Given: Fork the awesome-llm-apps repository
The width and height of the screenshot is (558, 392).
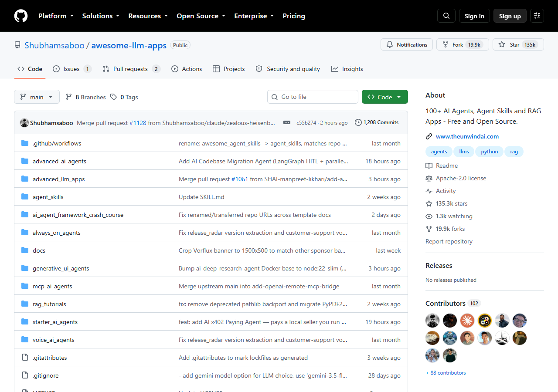Looking at the screenshot, I should click(x=463, y=44).
